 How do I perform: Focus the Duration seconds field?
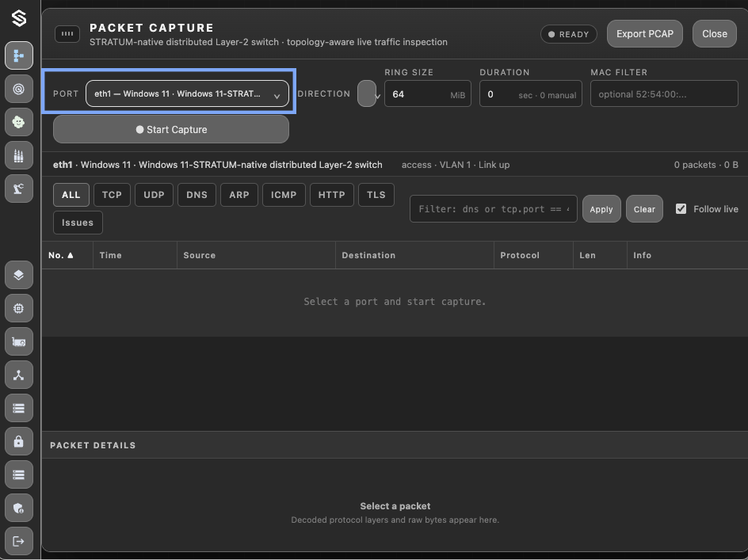[530, 94]
